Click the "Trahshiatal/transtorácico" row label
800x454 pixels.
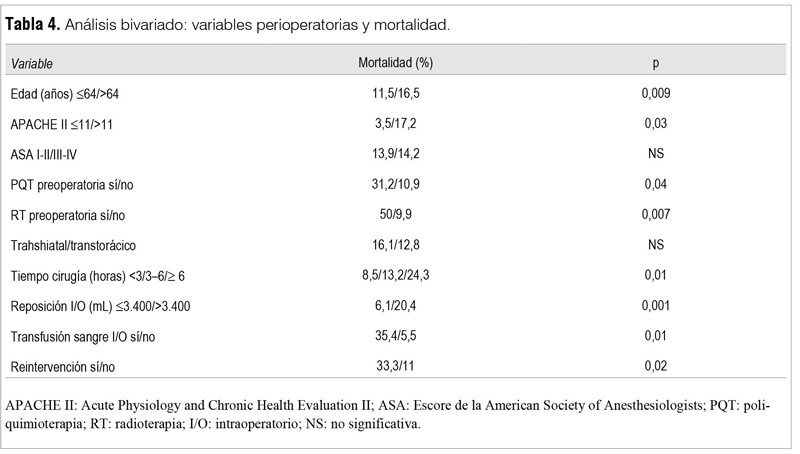[x=73, y=245]
